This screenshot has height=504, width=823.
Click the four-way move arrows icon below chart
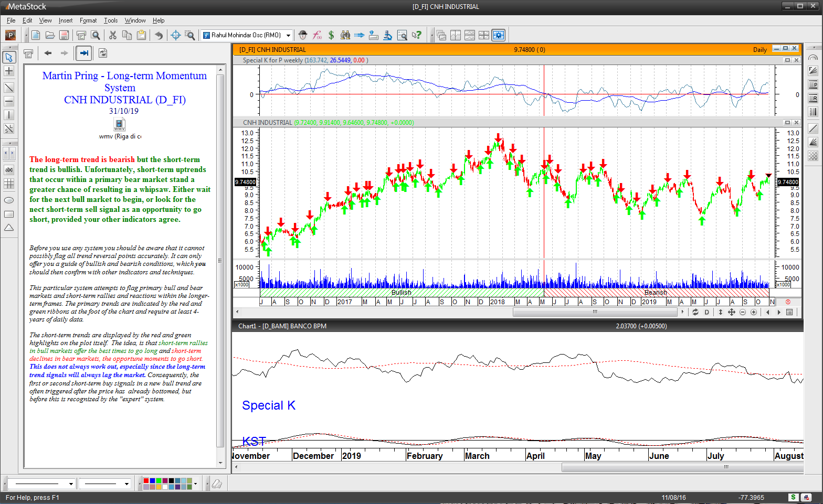tap(731, 312)
